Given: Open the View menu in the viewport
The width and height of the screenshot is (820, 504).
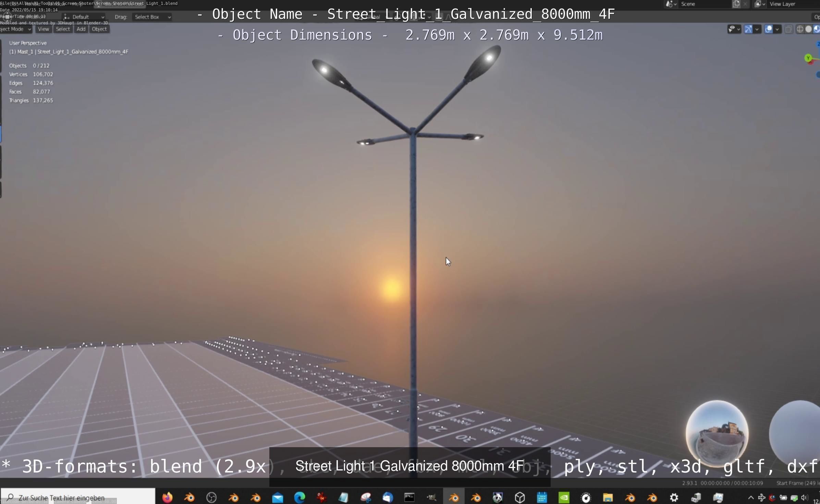Looking at the screenshot, I should pyautogui.click(x=43, y=29).
